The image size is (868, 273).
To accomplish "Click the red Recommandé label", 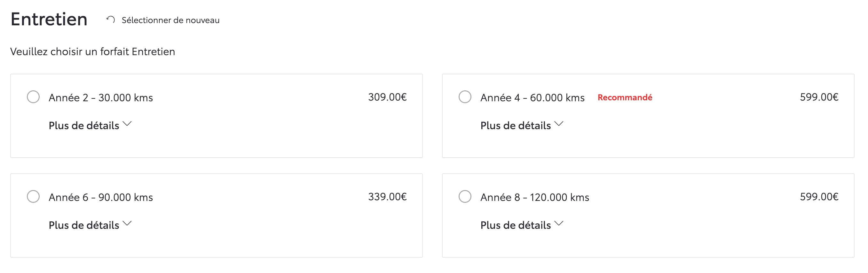I will pos(625,97).
